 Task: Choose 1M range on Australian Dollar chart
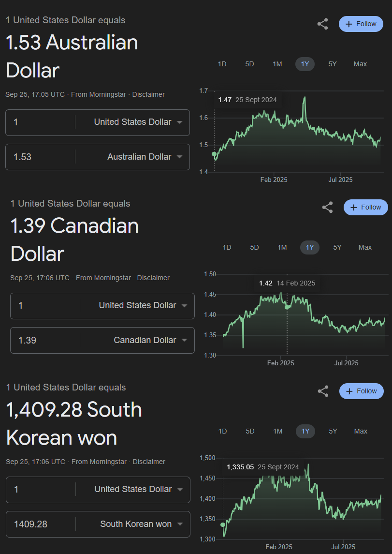pyautogui.click(x=277, y=64)
